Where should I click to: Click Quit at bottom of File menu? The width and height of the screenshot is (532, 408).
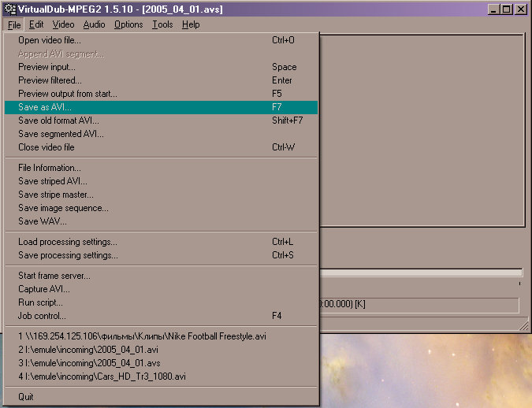(26, 396)
